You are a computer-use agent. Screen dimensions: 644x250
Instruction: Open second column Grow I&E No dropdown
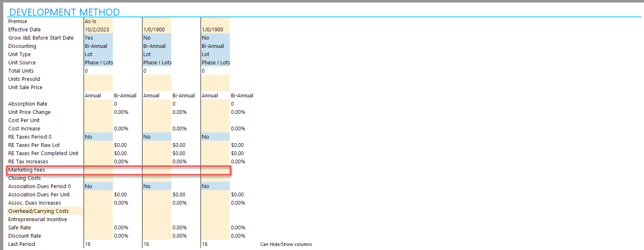156,38
